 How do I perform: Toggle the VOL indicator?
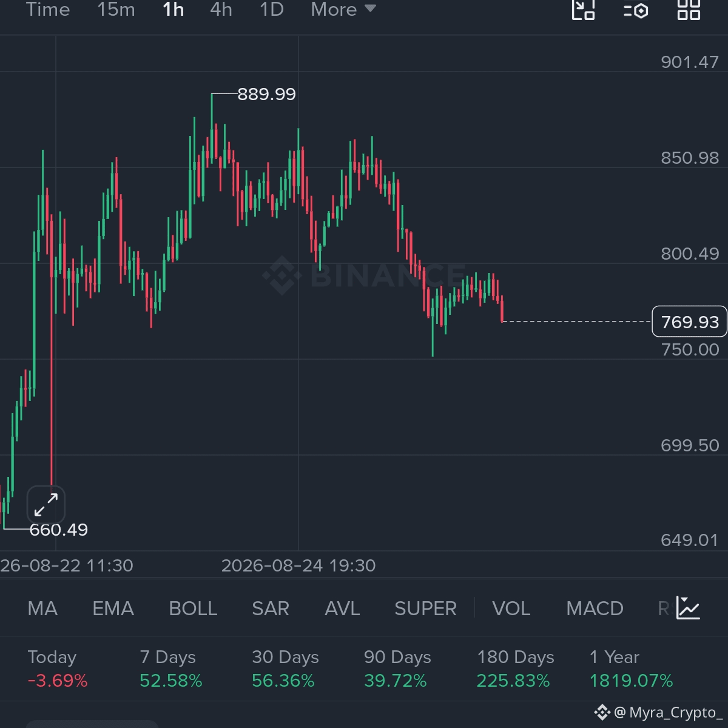coord(511,608)
